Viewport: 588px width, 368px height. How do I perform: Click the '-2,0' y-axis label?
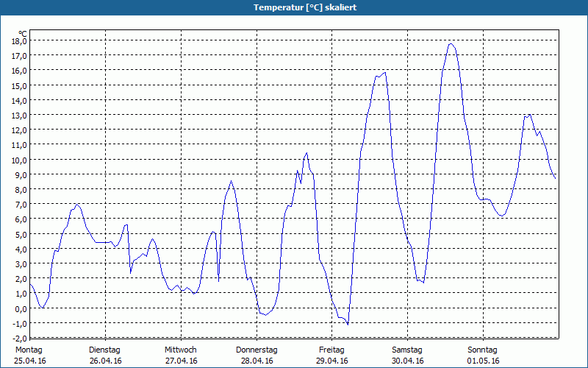pyautogui.click(x=20, y=339)
